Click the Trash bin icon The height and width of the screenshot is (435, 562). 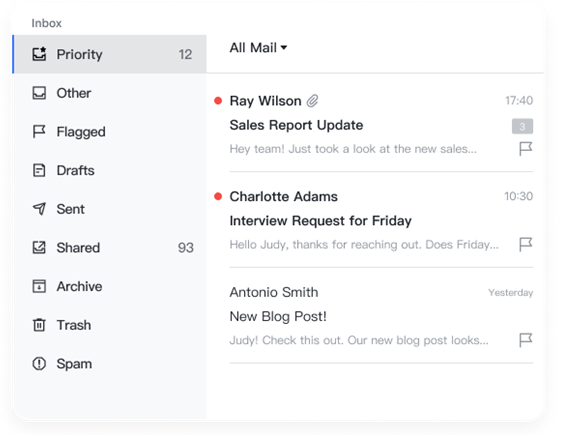(39, 325)
